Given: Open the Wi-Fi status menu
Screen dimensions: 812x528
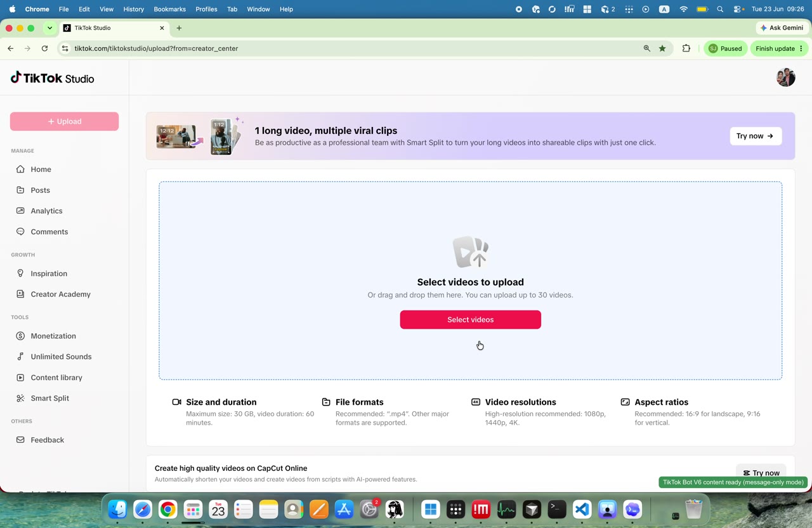Looking at the screenshot, I should pos(683,9).
